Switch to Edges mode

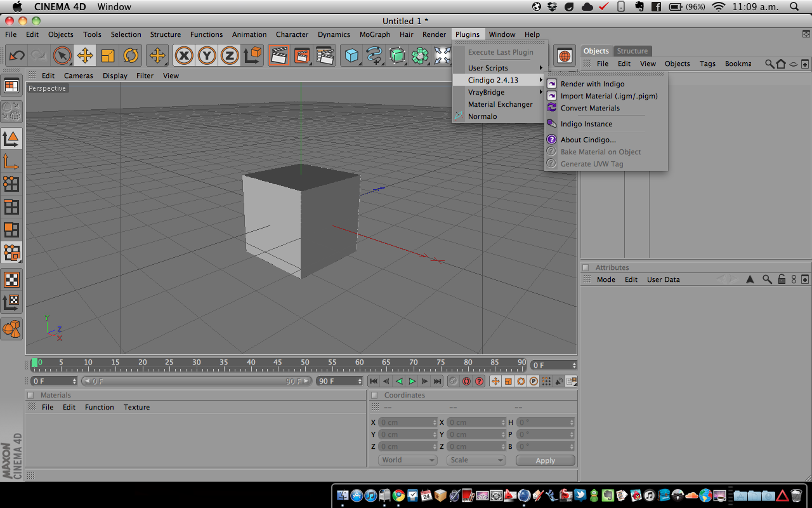point(11,207)
